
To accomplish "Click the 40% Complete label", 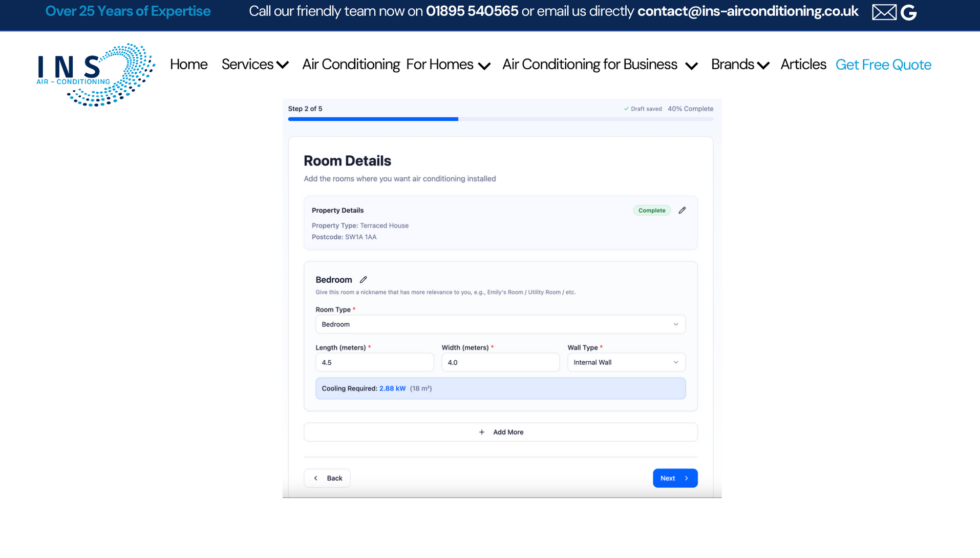I will click(690, 109).
